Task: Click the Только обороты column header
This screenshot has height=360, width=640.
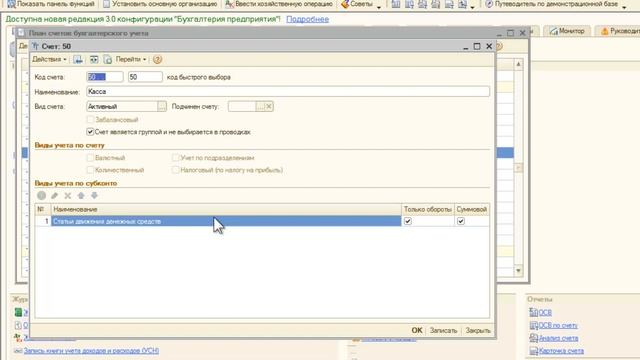Action: tap(428, 209)
